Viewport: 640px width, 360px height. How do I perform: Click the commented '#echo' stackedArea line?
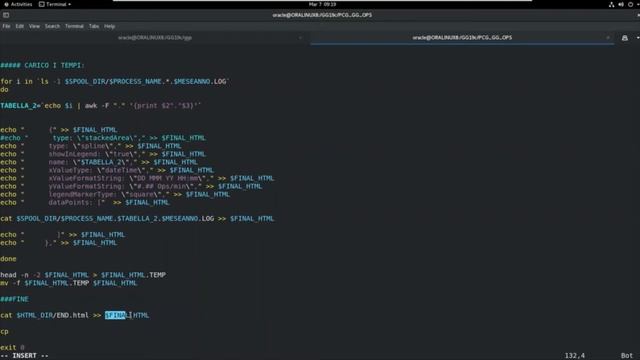[x=103, y=138]
